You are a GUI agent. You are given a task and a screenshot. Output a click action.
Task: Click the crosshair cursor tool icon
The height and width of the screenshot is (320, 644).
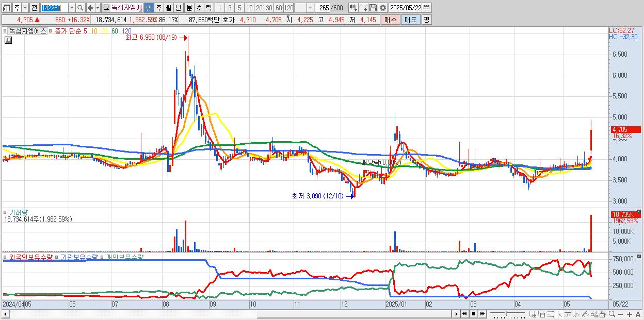point(560,314)
